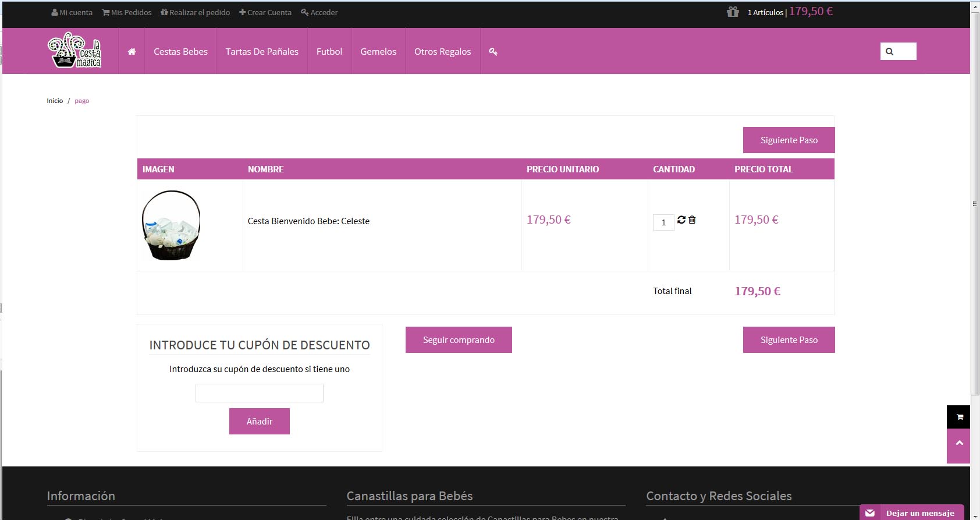Click Realizar el pedido link
The height and width of the screenshot is (520, 980).
(x=196, y=12)
